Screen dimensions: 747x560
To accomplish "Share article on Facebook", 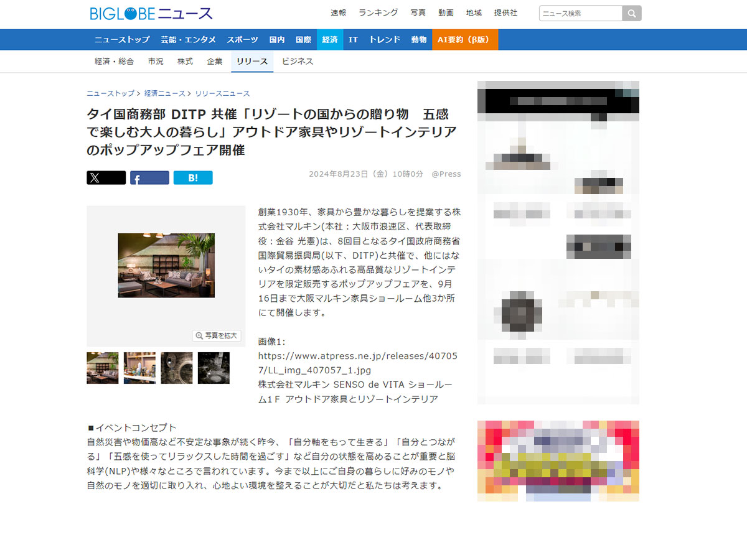I will tap(149, 178).
